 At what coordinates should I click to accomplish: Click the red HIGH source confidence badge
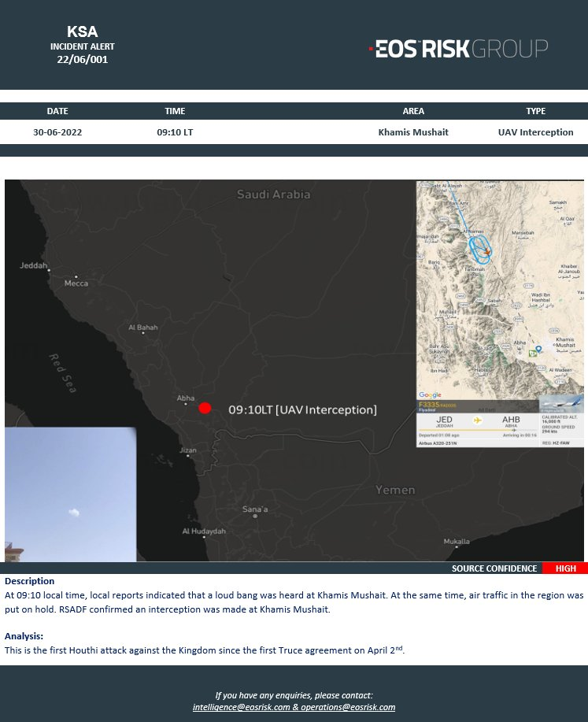pyautogui.click(x=564, y=568)
